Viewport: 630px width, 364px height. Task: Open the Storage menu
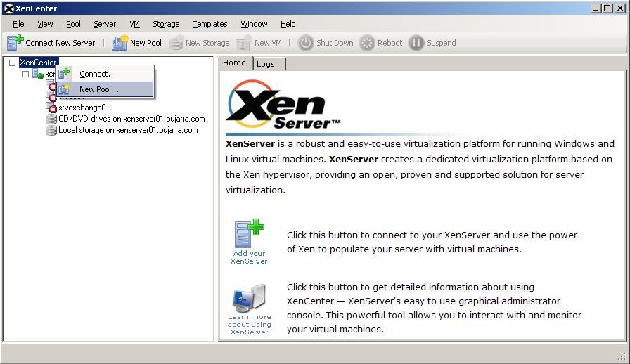166,24
